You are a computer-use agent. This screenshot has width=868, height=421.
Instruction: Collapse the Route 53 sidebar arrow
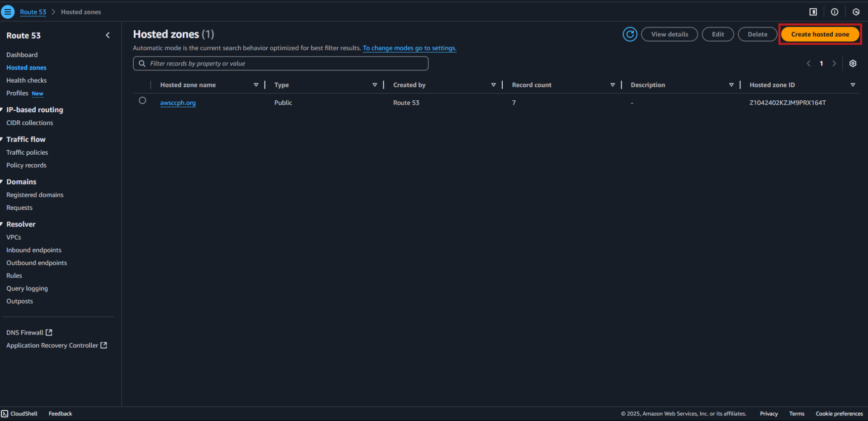108,35
